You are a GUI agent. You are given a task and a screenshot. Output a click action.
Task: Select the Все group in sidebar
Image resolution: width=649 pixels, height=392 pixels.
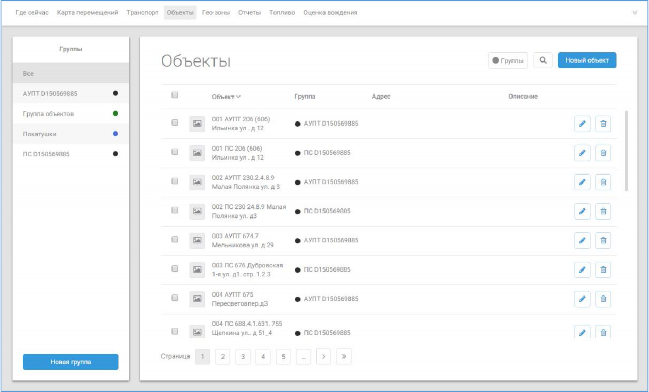click(71, 73)
